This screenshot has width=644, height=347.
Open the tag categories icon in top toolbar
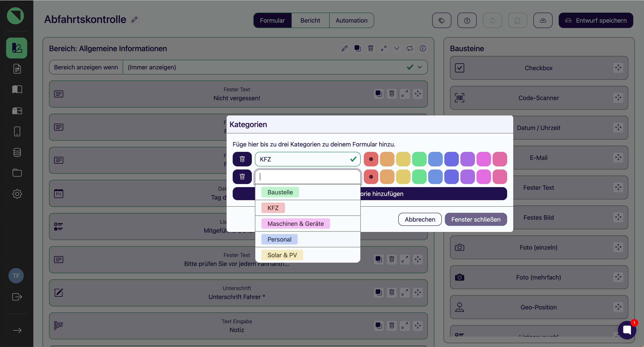[x=441, y=20]
